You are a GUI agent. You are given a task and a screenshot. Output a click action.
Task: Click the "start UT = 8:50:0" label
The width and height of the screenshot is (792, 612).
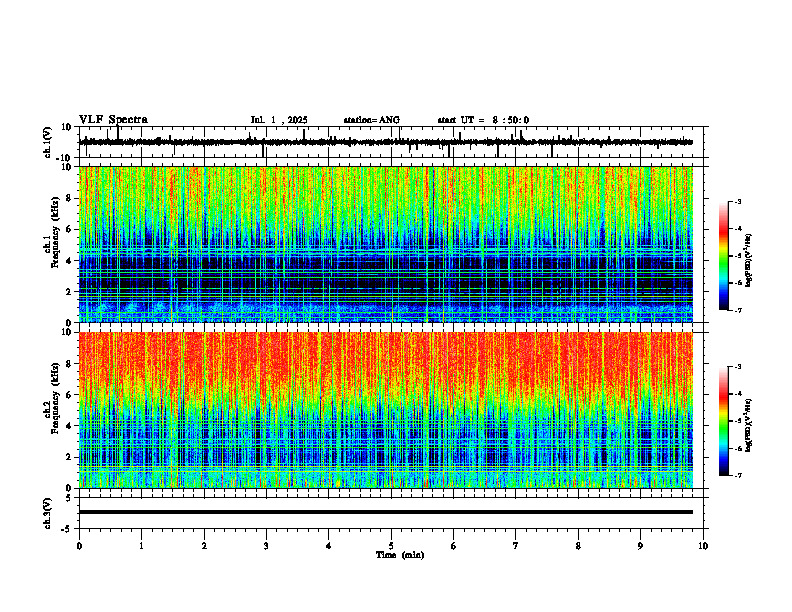point(483,120)
